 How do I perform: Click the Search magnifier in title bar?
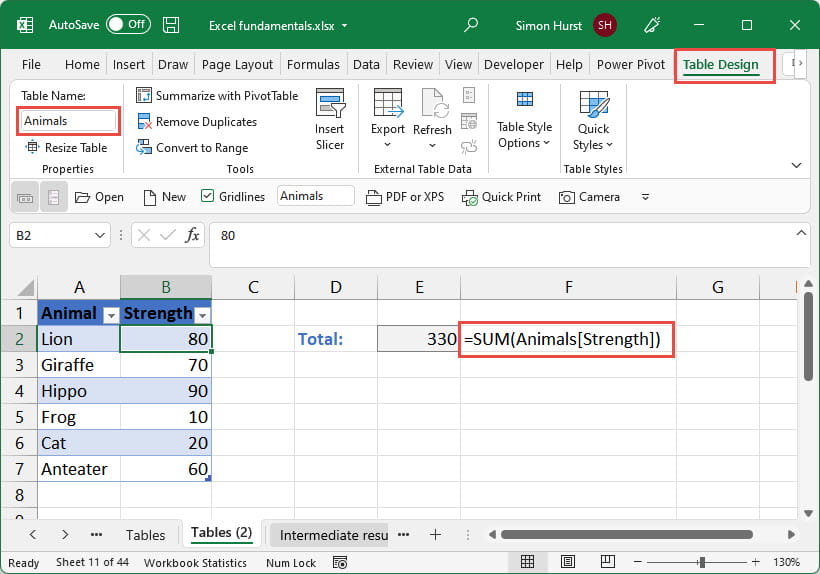(x=472, y=25)
